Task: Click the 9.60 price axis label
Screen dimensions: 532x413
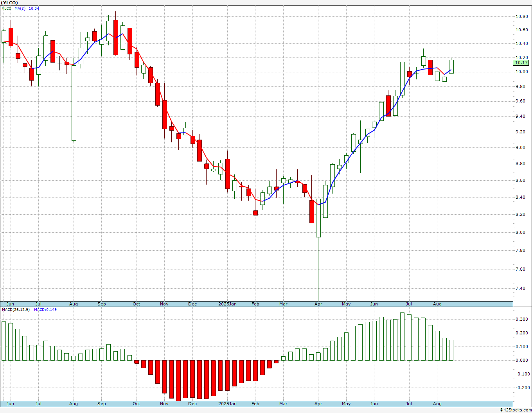Action: coord(521,101)
